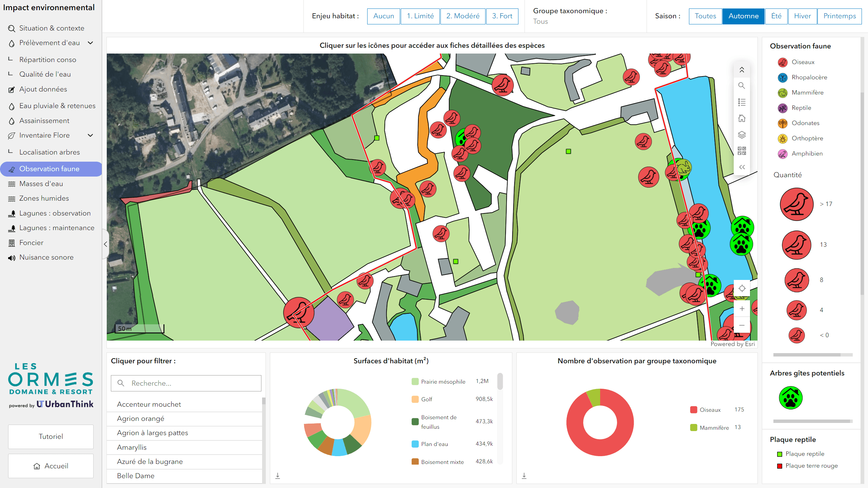
Task: Click the Accueil home button
Action: coord(51,466)
